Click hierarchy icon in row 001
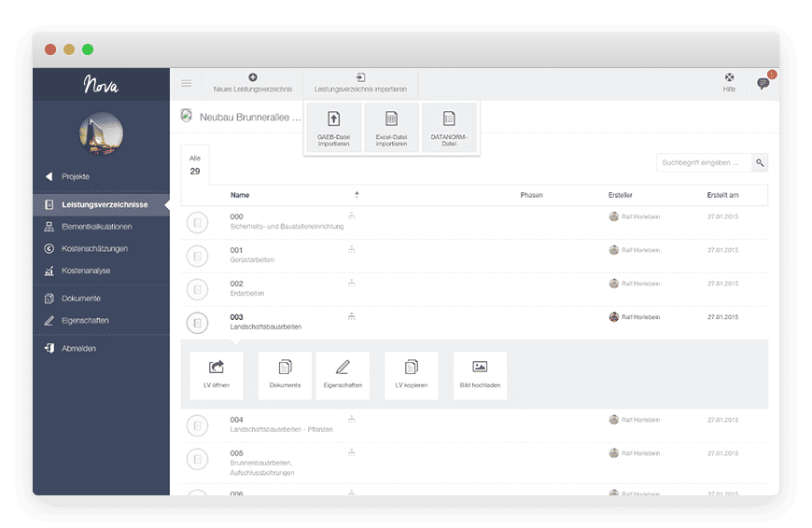Image resolution: width=812 pixels, height=528 pixels. pyautogui.click(x=352, y=249)
